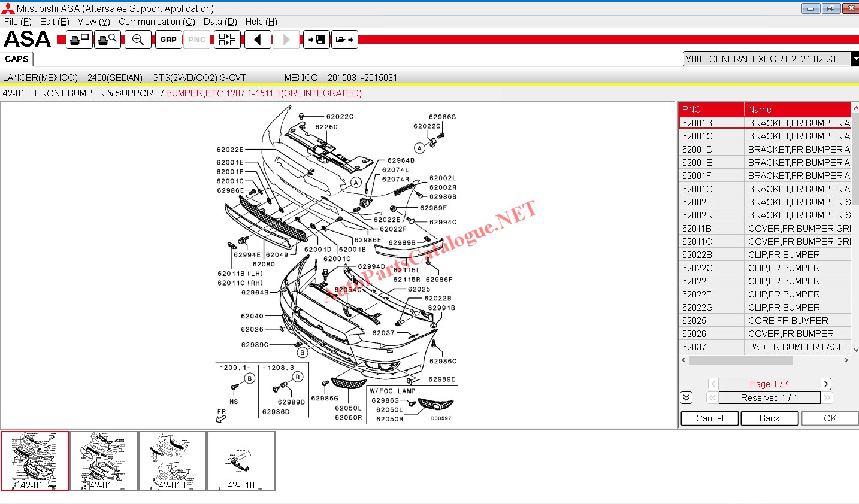Open the File (F) menu
The width and height of the screenshot is (859, 504).
click(x=17, y=22)
